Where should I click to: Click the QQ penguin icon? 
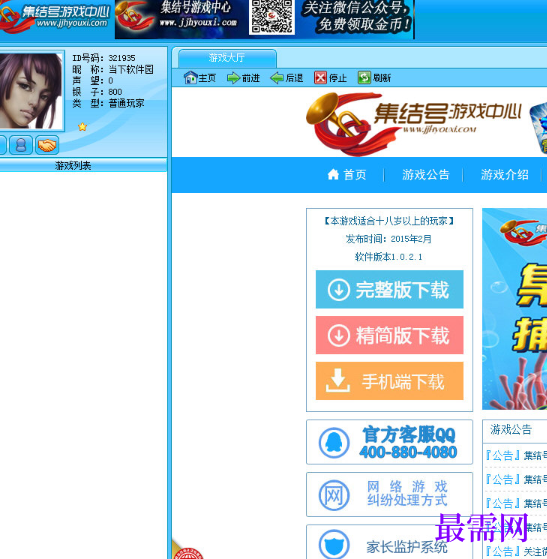tap(334, 442)
